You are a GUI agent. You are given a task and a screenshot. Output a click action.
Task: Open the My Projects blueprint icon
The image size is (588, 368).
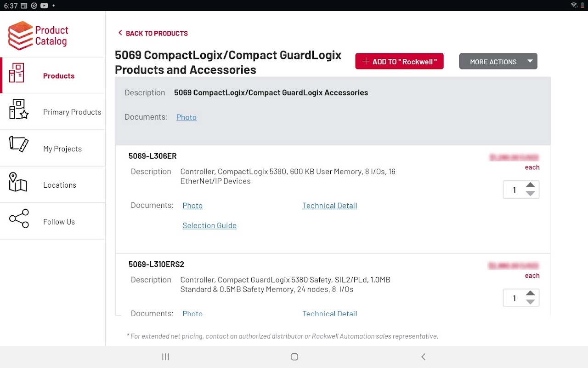click(19, 144)
